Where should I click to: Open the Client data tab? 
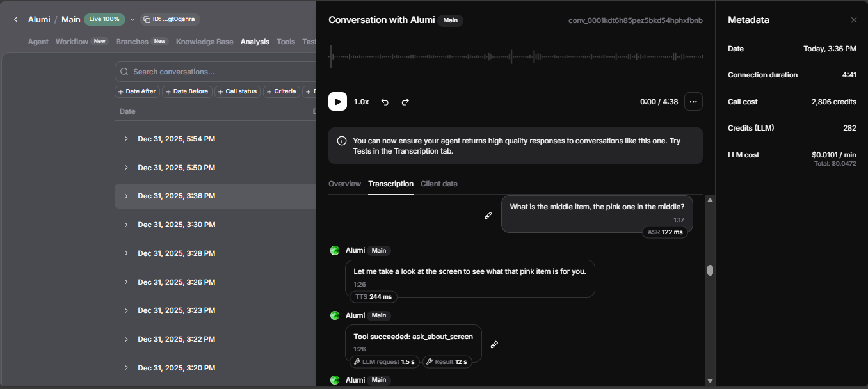coord(438,184)
